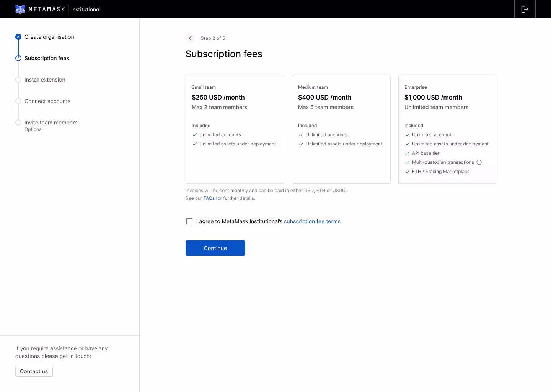Select Install extension step label

45,80
